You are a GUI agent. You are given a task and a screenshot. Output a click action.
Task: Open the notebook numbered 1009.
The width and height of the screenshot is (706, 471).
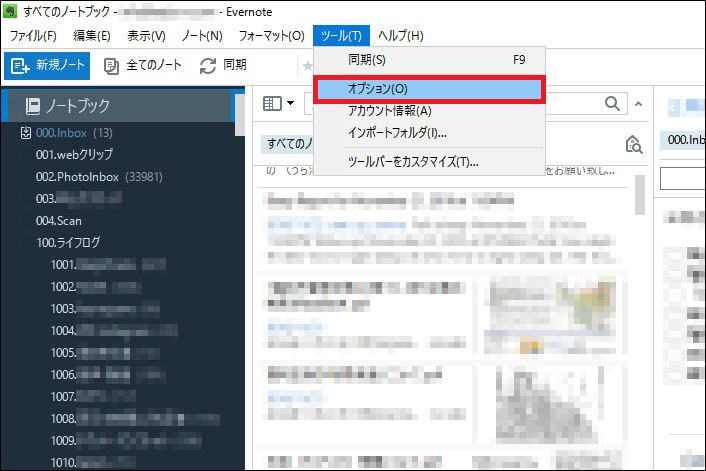[126, 440]
